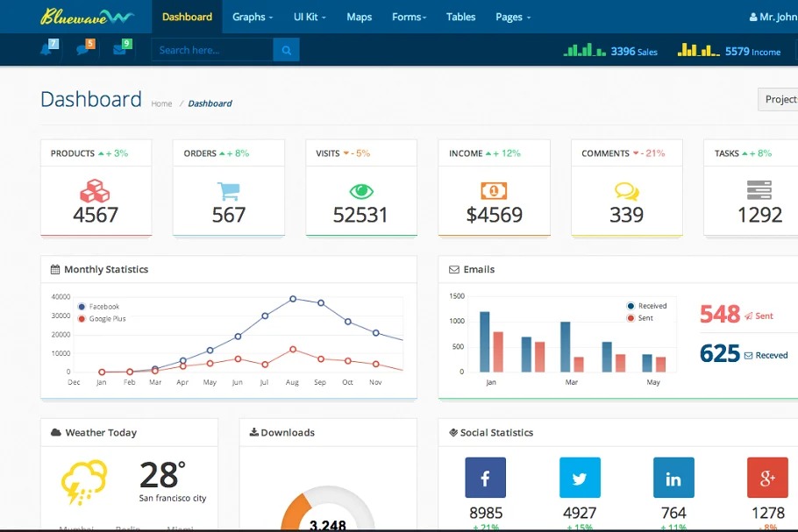The image size is (798, 532).
Task: Toggle Facebook series in Monthly Statistics legend
Action: pos(98,307)
